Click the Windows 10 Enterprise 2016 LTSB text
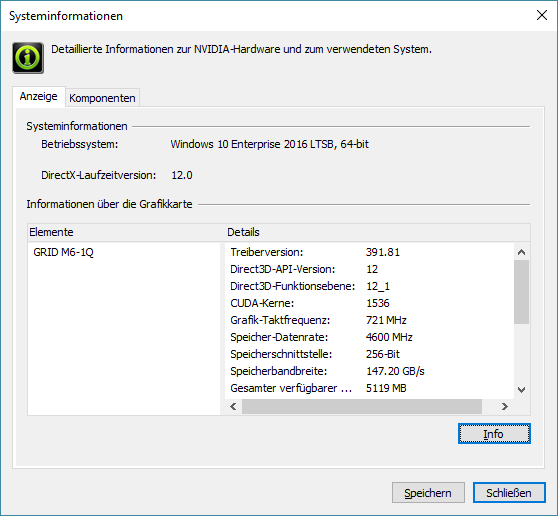The height and width of the screenshot is (516, 558). tap(270, 144)
